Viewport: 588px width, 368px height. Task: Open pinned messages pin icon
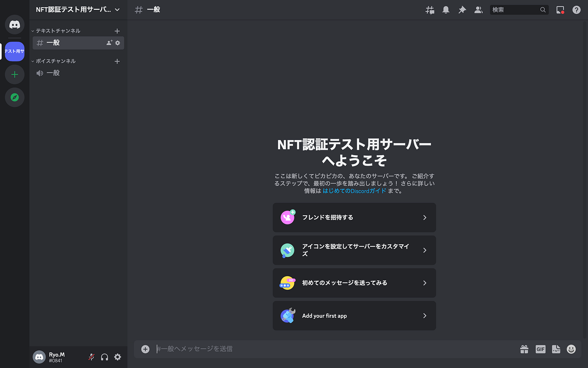462,10
